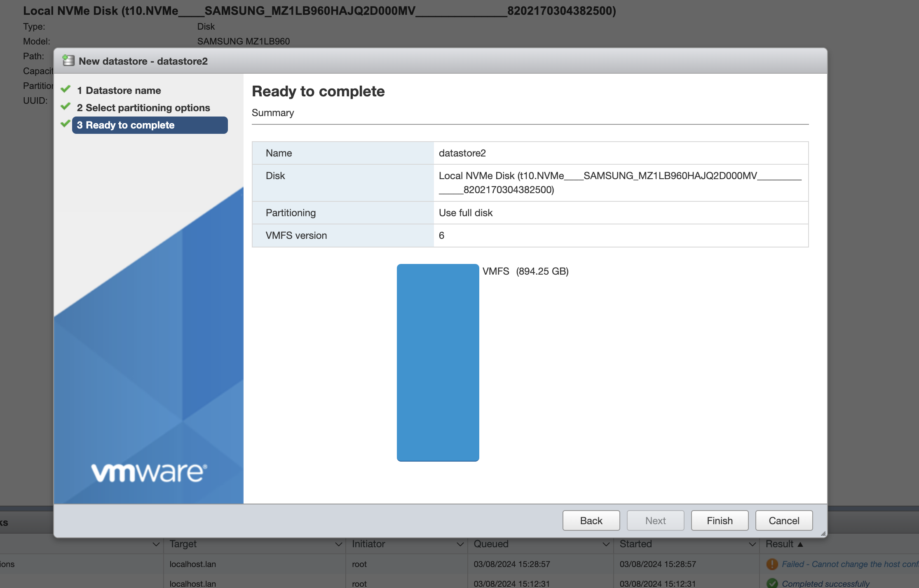Click the green checkmark beside Datastore name
Viewport: 919px width, 588px height.
point(66,89)
